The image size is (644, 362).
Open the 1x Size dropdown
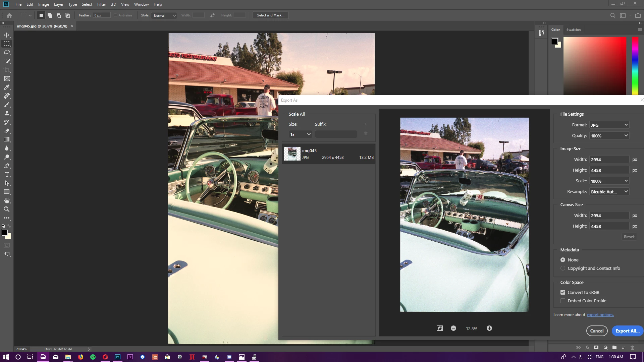click(300, 134)
